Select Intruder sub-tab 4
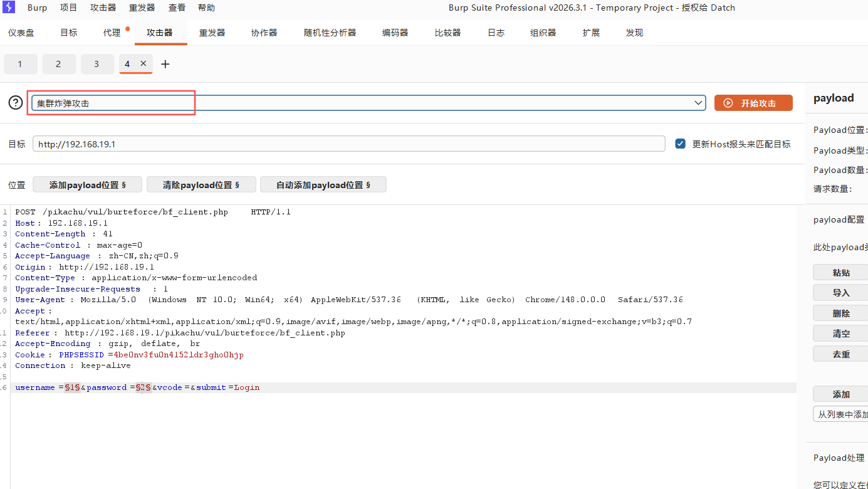Screen dimensions: 868x489 pos(127,64)
